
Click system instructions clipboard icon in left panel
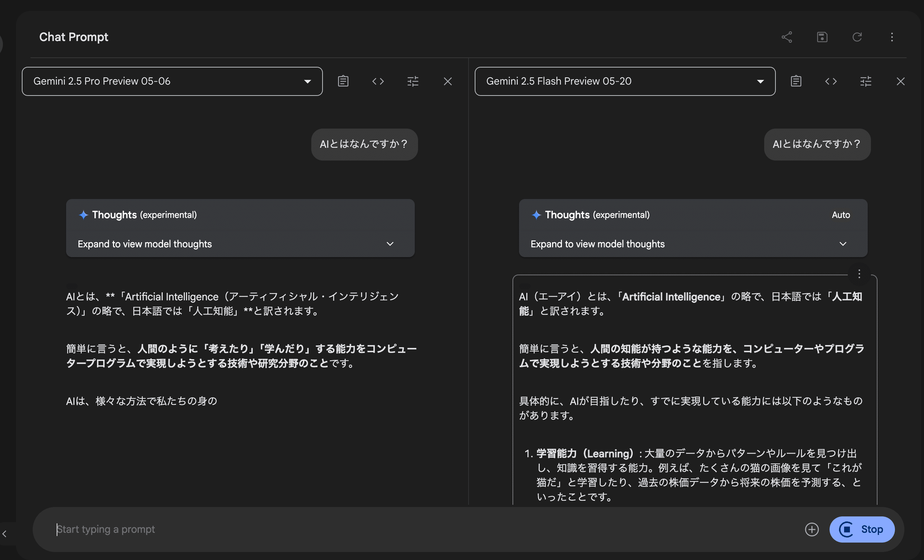coord(343,81)
